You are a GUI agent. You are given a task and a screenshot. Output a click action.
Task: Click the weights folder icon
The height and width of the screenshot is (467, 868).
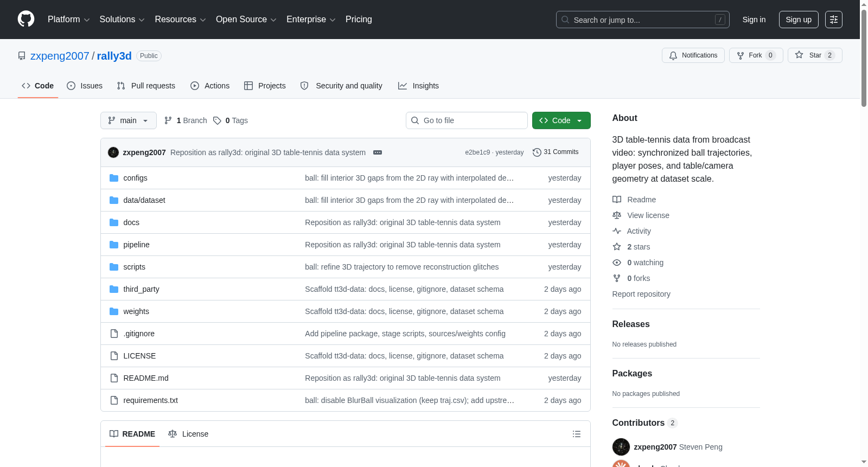[x=114, y=311]
